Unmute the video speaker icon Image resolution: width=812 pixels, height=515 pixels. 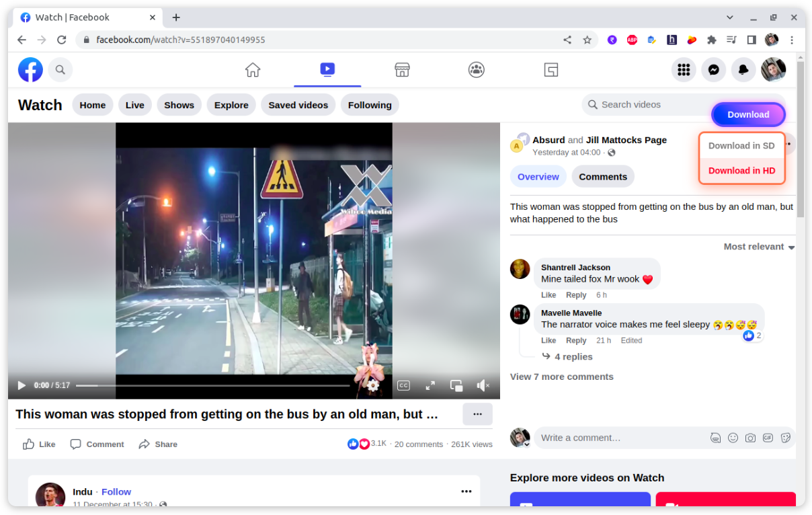pyautogui.click(x=483, y=385)
